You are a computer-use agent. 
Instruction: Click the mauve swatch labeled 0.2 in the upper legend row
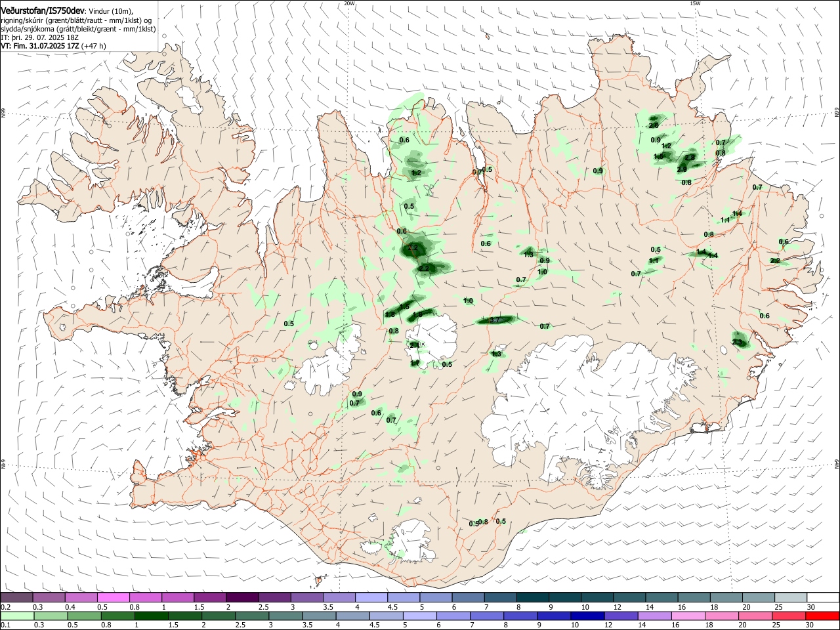click(x=17, y=598)
